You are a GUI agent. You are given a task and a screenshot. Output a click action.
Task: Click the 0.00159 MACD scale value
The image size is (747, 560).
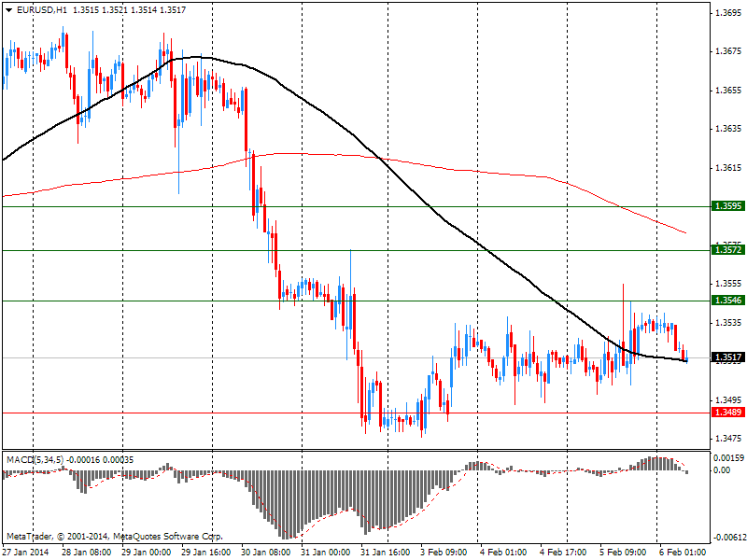[727, 458]
